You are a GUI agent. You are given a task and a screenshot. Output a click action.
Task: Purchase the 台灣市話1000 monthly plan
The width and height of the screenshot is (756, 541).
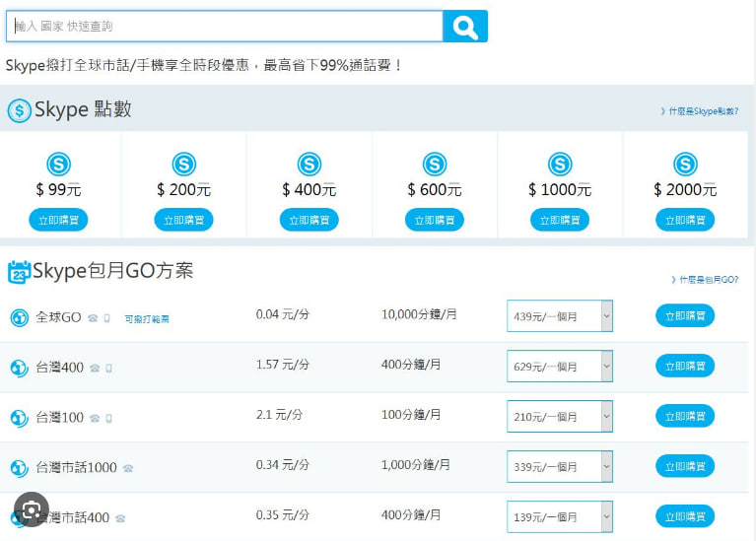(x=685, y=466)
